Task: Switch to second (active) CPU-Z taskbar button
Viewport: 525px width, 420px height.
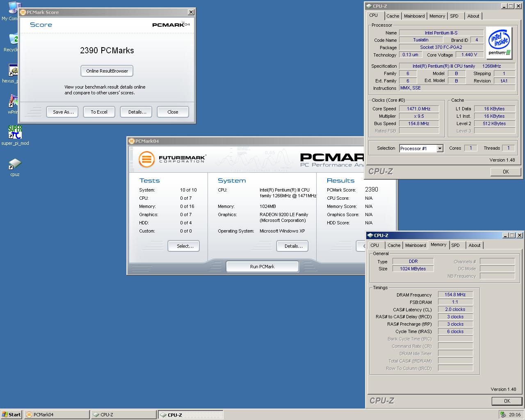Action: (x=191, y=415)
